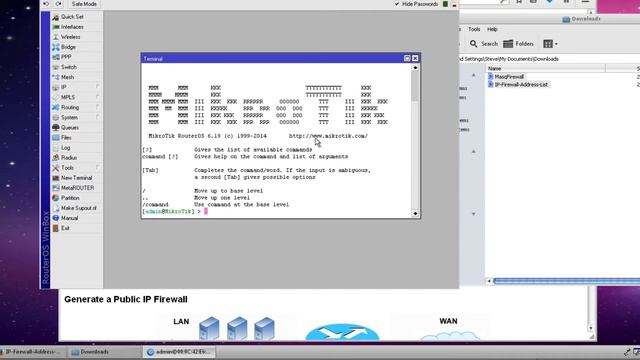640x360 pixels.
Task: Click the Name column header
Action: [545, 69]
